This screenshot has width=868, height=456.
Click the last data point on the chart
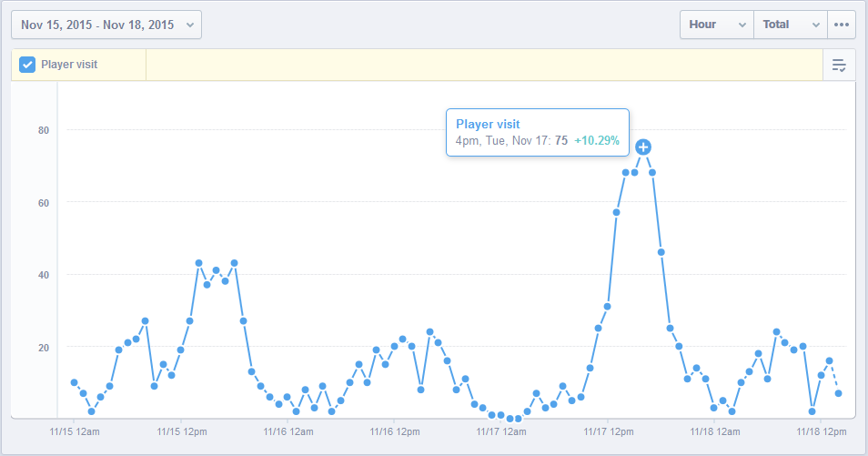[x=838, y=393]
